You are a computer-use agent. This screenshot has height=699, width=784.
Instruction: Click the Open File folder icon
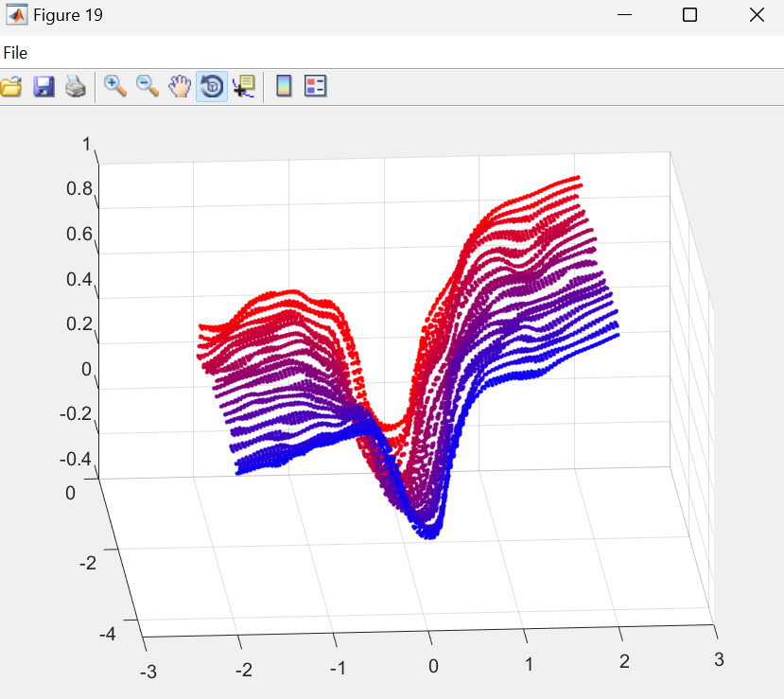(x=10, y=87)
